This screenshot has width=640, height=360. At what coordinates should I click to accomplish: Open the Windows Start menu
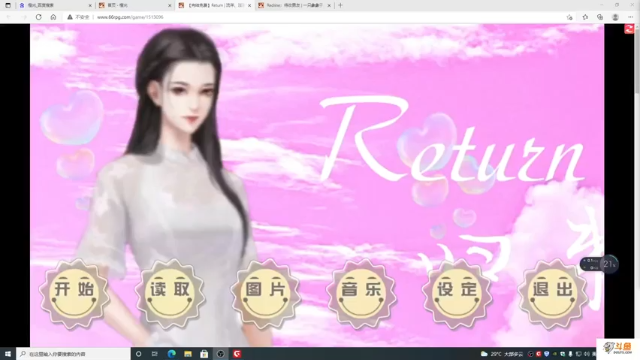coord(8,354)
